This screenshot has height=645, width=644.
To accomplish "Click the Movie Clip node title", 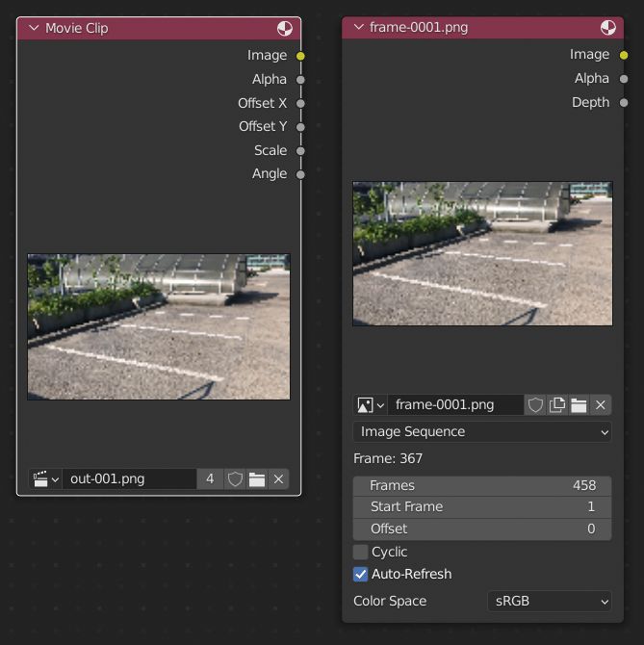I will click(77, 28).
